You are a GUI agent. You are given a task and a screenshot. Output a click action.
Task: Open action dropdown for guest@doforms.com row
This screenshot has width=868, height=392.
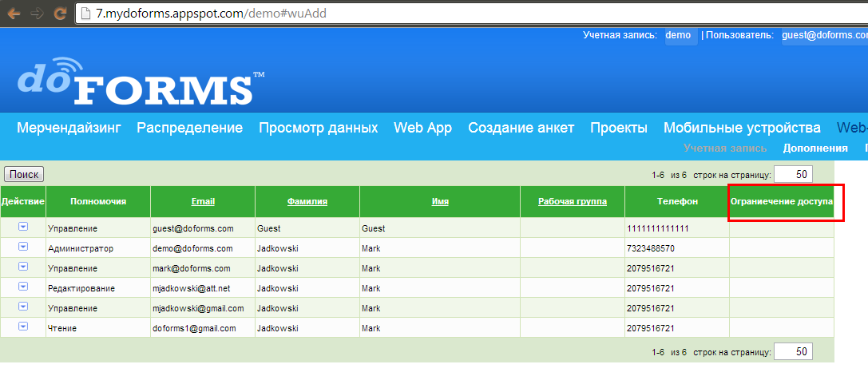click(x=23, y=227)
